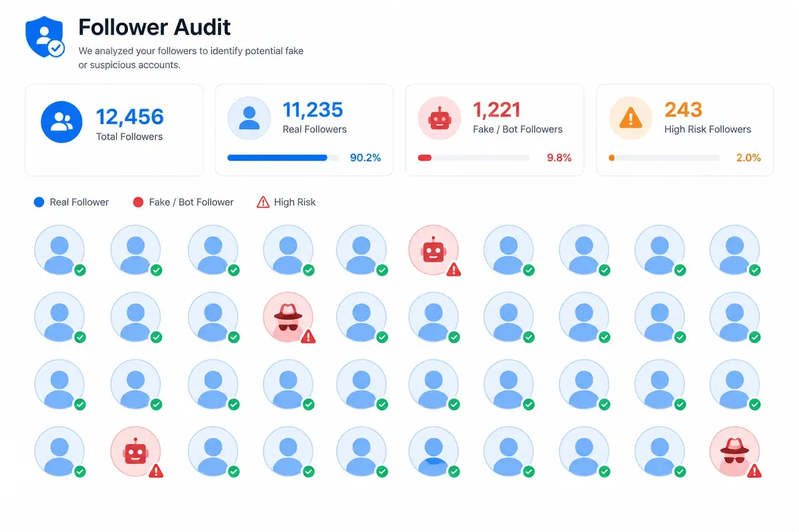Click the warning badge on the bottom-row robot avatar
This screenshot has width=799, height=532.
(156, 471)
